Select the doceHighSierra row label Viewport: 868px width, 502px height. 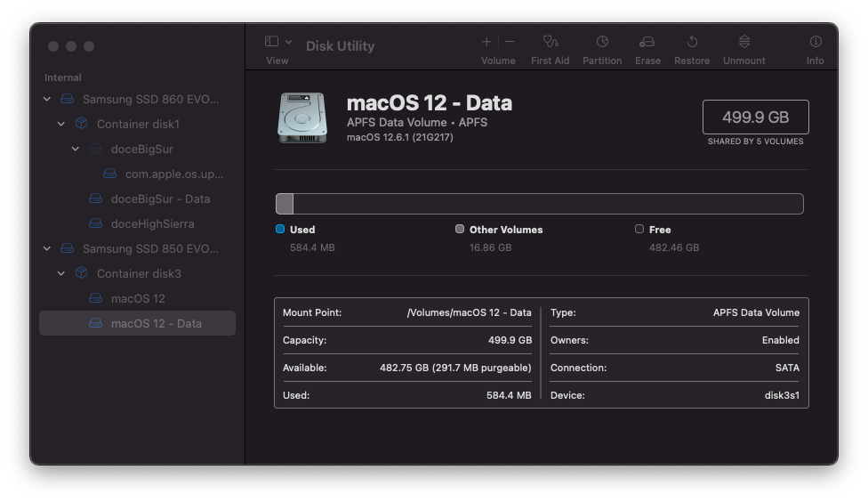click(x=153, y=223)
